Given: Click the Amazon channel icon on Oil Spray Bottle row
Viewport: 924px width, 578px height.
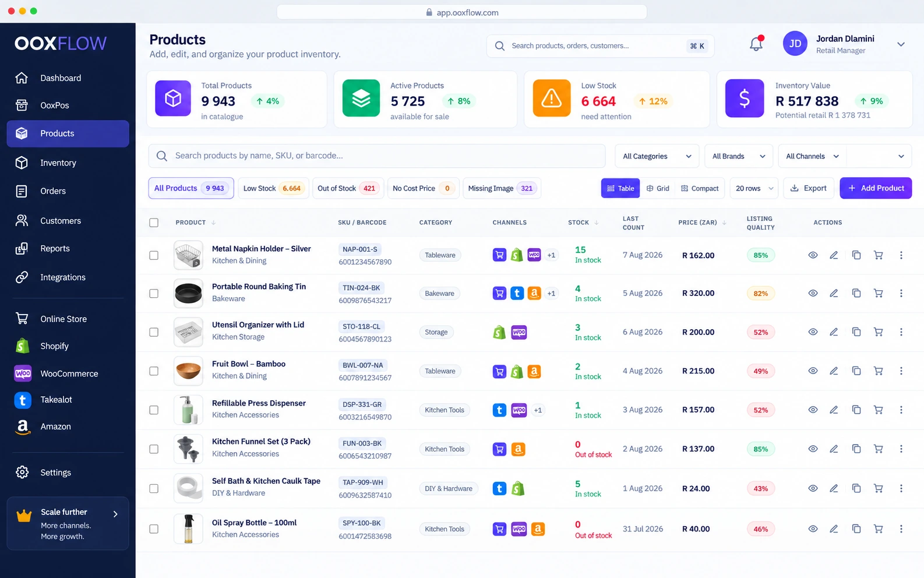Looking at the screenshot, I should (538, 529).
